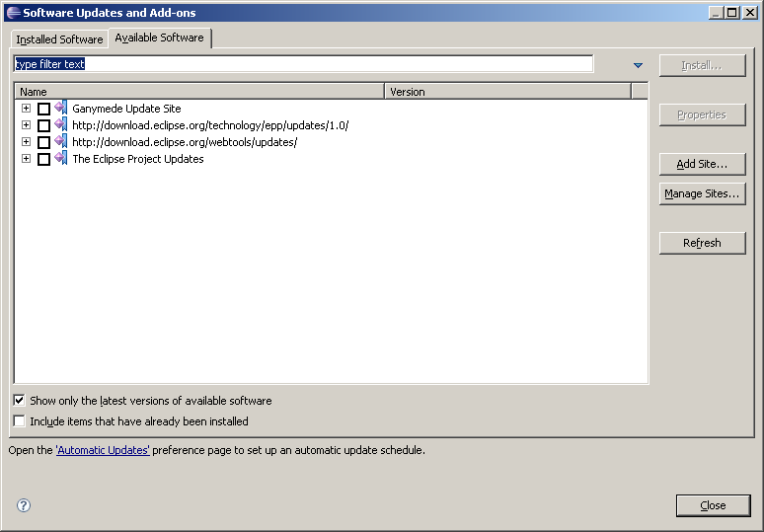This screenshot has width=764, height=532.
Task: Open the Automatic Updates preference link
Action: [x=103, y=450]
